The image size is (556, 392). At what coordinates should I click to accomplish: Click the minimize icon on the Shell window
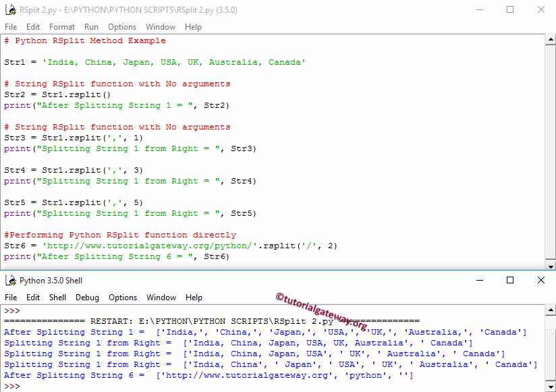tap(480, 280)
